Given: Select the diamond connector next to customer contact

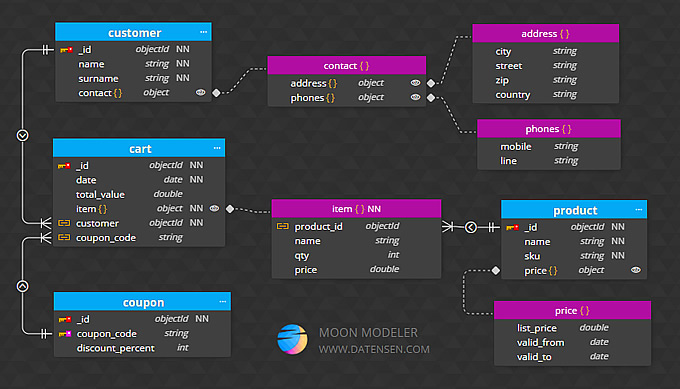Looking at the screenshot, I should 216,92.
